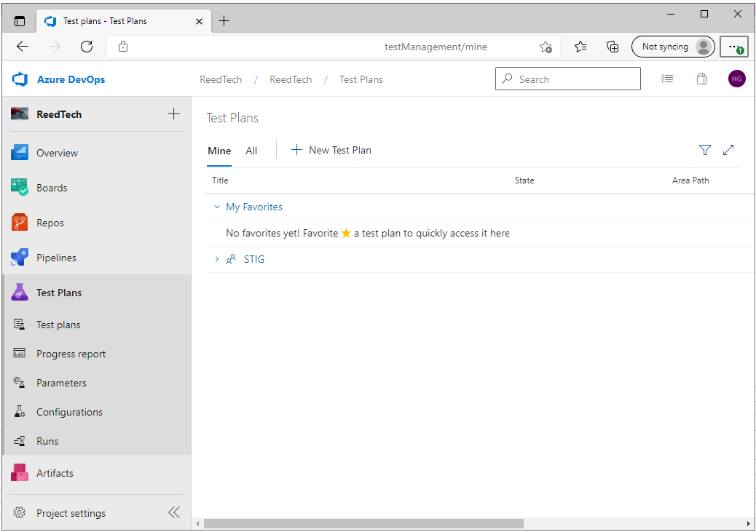Open the HG user profile avatar

[736, 79]
